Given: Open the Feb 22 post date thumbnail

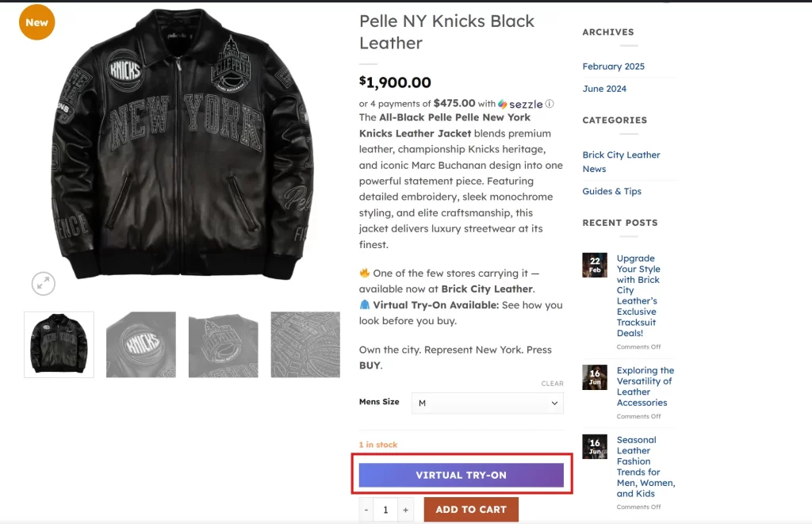Looking at the screenshot, I should click(595, 265).
